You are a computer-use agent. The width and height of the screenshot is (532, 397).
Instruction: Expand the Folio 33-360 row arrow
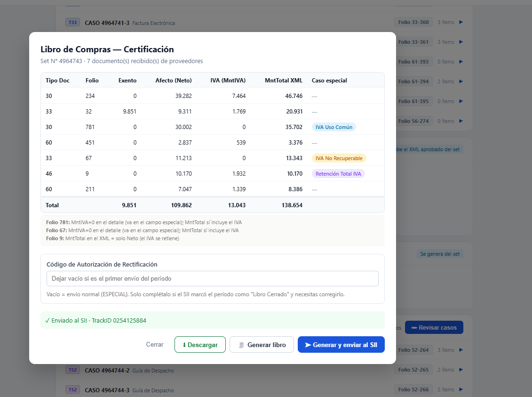coord(461,22)
